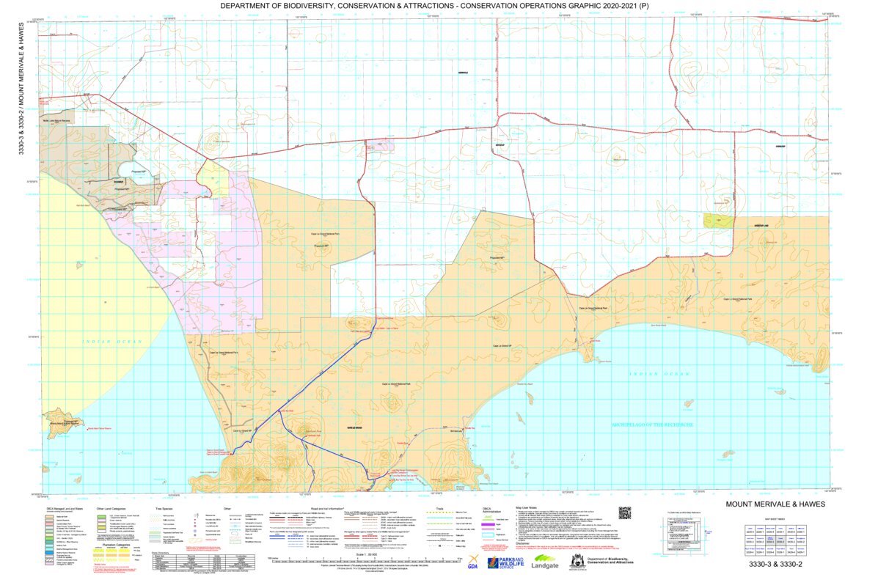Click the QR code in the legend

click(625, 513)
